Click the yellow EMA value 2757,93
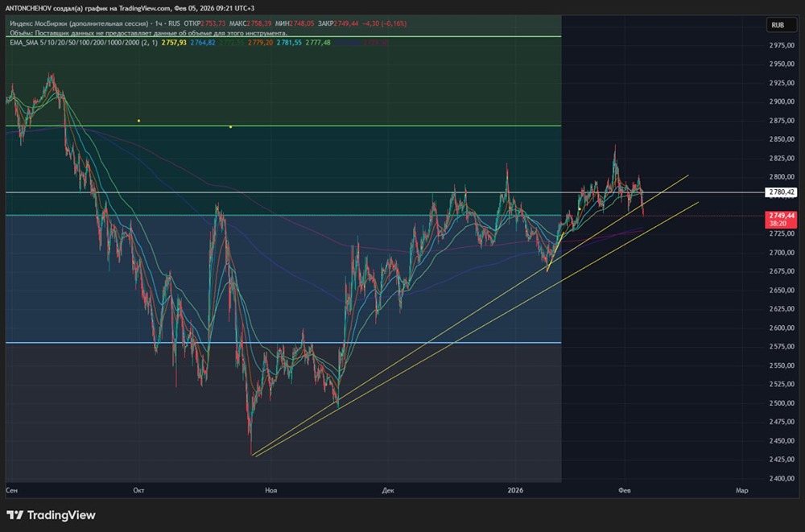 click(x=174, y=43)
